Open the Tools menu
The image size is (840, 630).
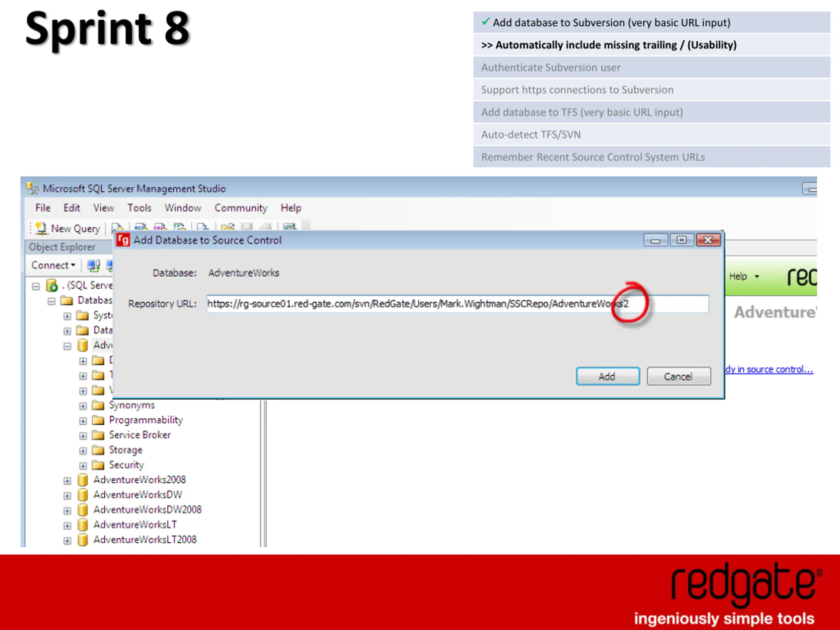[x=139, y=208]
